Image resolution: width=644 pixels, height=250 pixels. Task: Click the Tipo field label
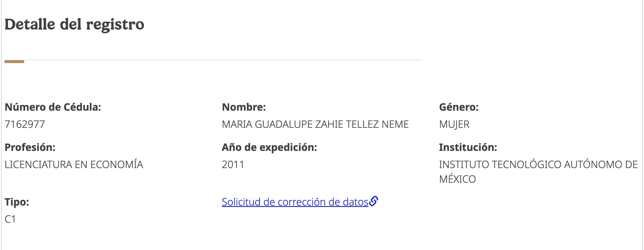pyautogui.click(x=17, y=202)
